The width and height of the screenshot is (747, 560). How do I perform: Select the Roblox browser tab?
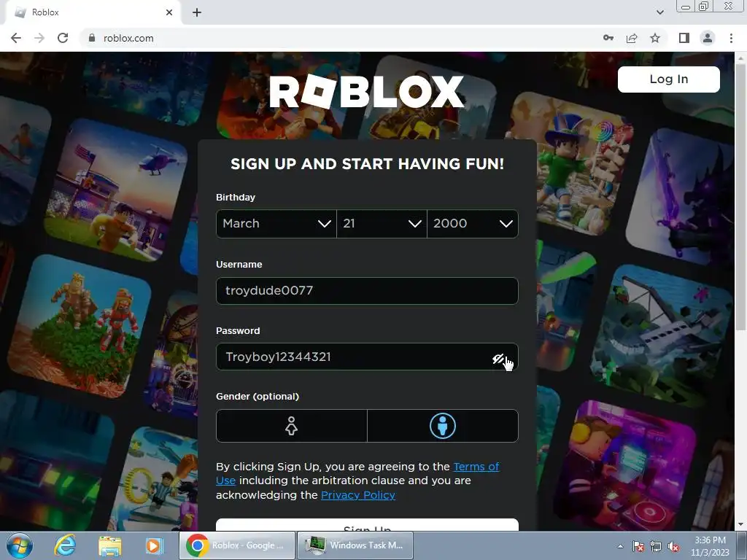click(x=93, y=13)
